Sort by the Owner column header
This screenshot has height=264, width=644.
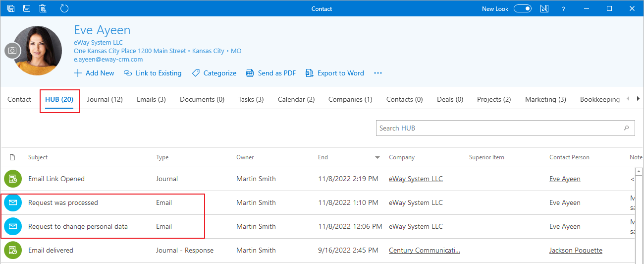(x=245, y=157)
